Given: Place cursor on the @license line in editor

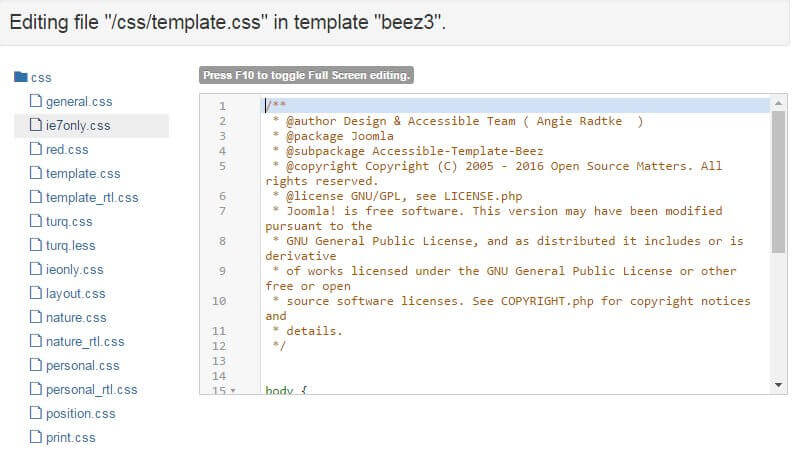Looking at the screenshot, I should (x=400, y=196).
